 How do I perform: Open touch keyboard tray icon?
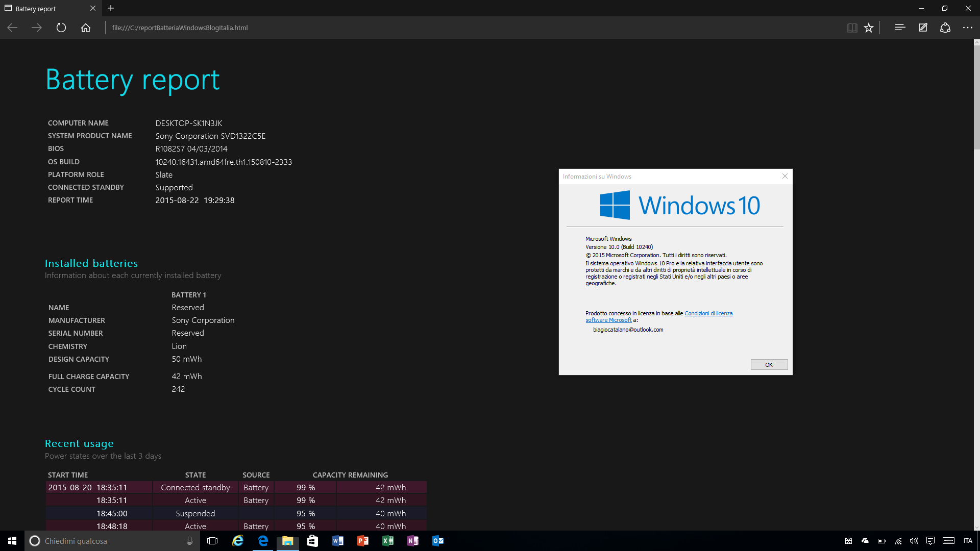(x=949, y=541)
